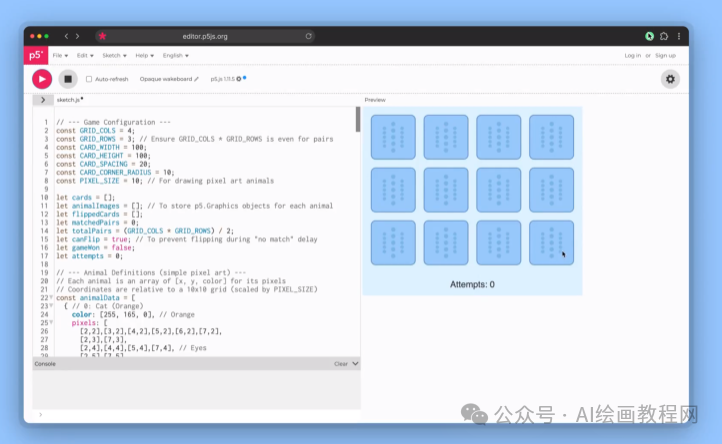Click line 2 'const GRID_COLS = 4;'

pos(95,131)
